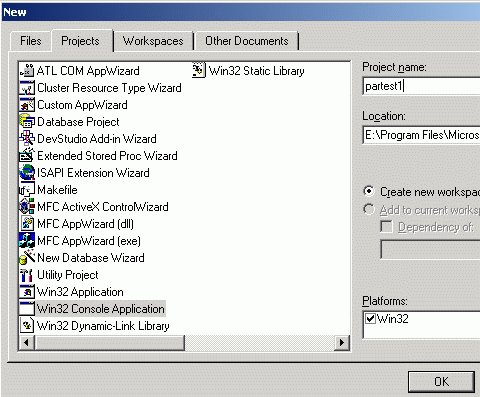Select the MFC AppWizard (exe) icon
This screenshot has width=480, height=397.
27,241
